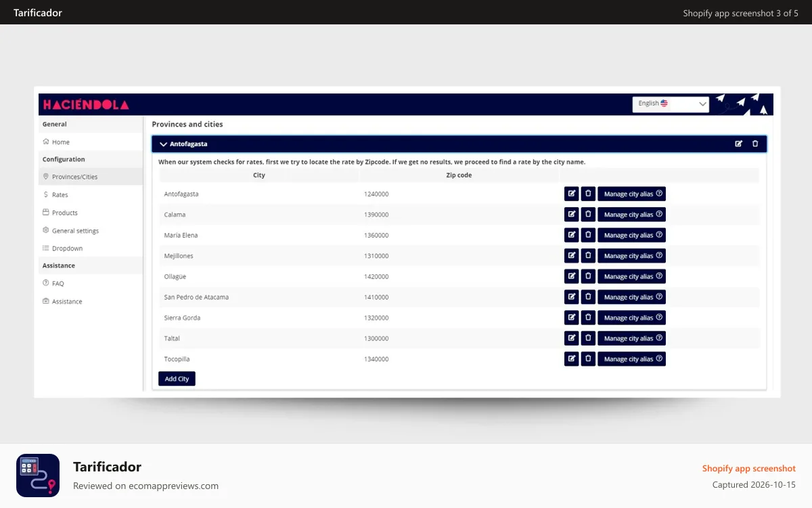Manage city alias for María Elena
Screen dimensions: 812x508
coord(631,235)
